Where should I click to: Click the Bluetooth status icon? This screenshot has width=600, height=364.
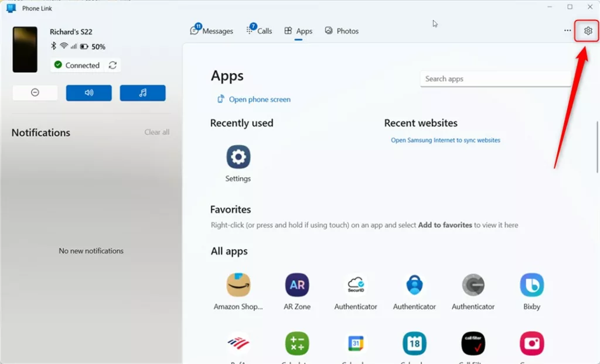pyautogui.click(x=53, y=46)
